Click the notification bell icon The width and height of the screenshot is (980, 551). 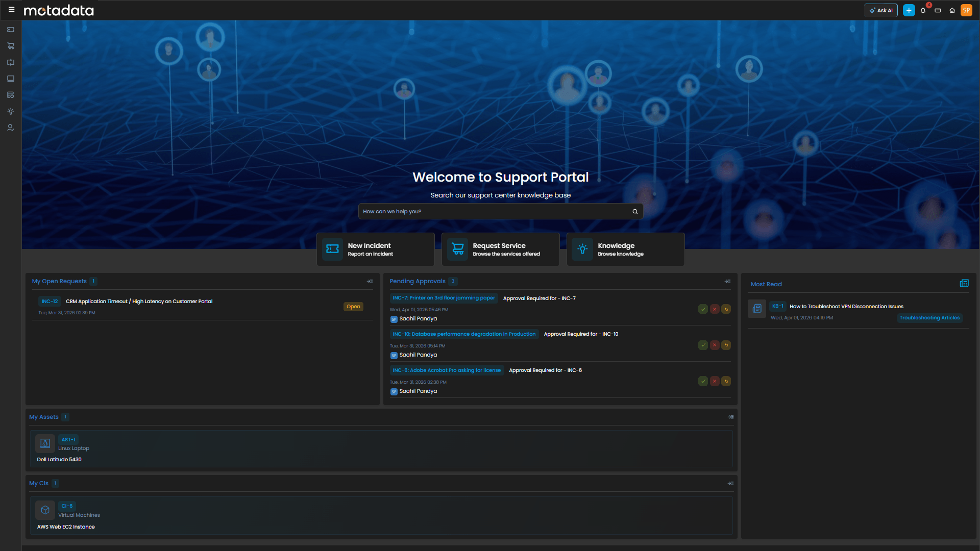pos(923,10)
